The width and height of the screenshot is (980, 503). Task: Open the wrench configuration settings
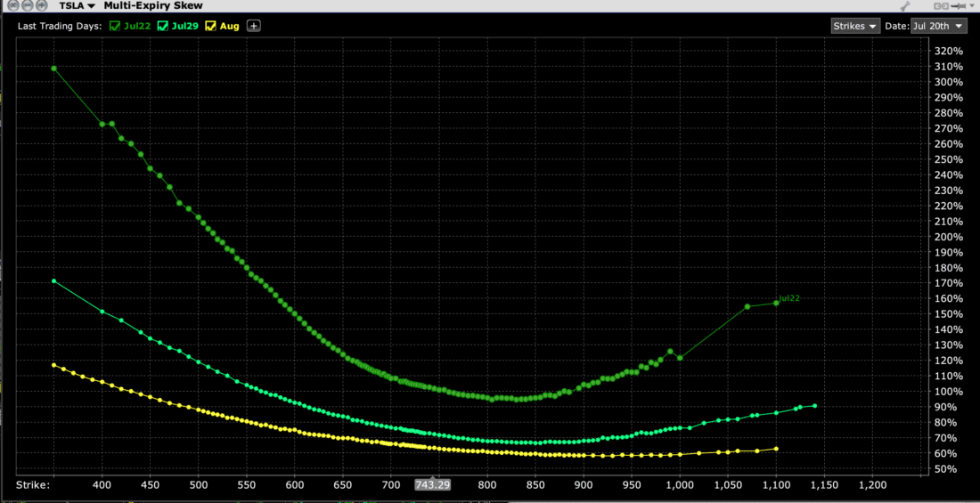point(905,5)
